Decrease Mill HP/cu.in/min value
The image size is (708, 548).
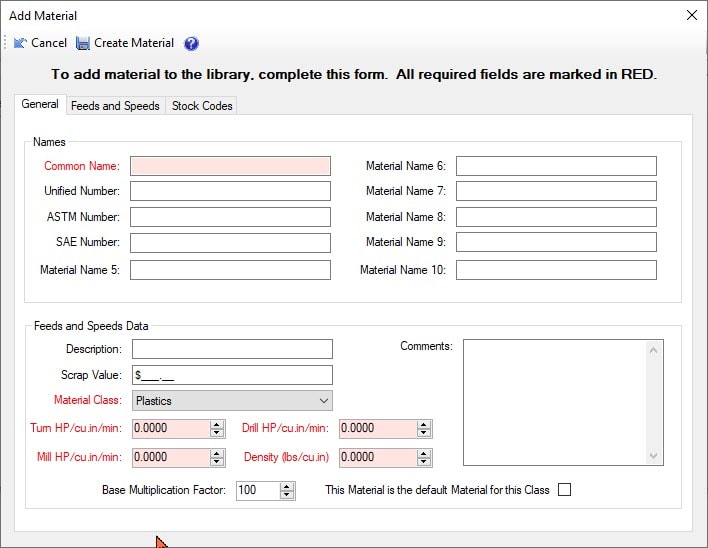217,461
